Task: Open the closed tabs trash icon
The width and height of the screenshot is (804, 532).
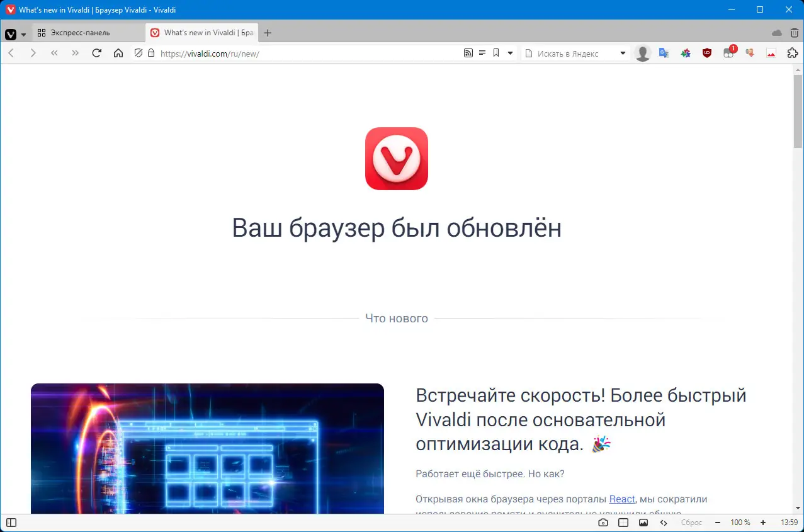Action: coord(793,32)
